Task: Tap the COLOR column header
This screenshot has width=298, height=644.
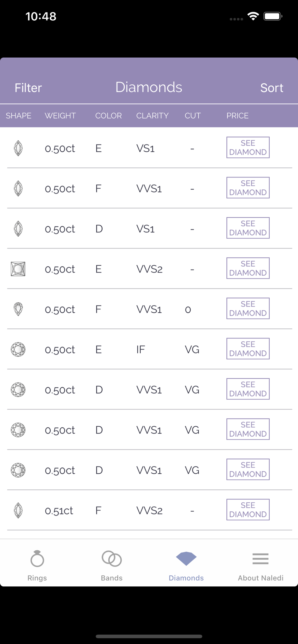Action: [108, 116]
